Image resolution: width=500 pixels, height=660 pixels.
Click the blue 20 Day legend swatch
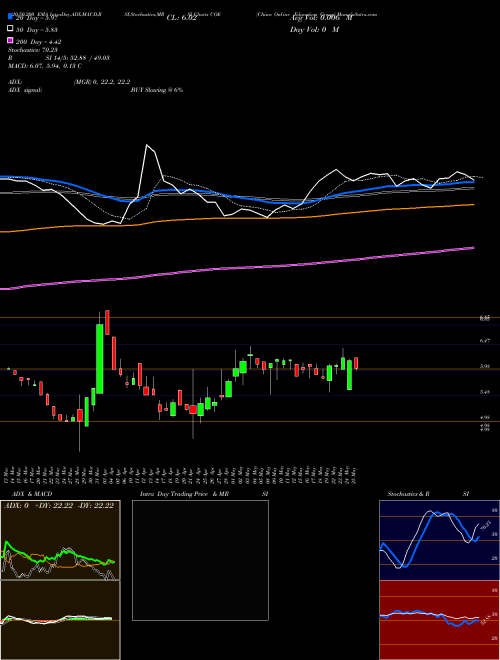click(x=11, y=16)
